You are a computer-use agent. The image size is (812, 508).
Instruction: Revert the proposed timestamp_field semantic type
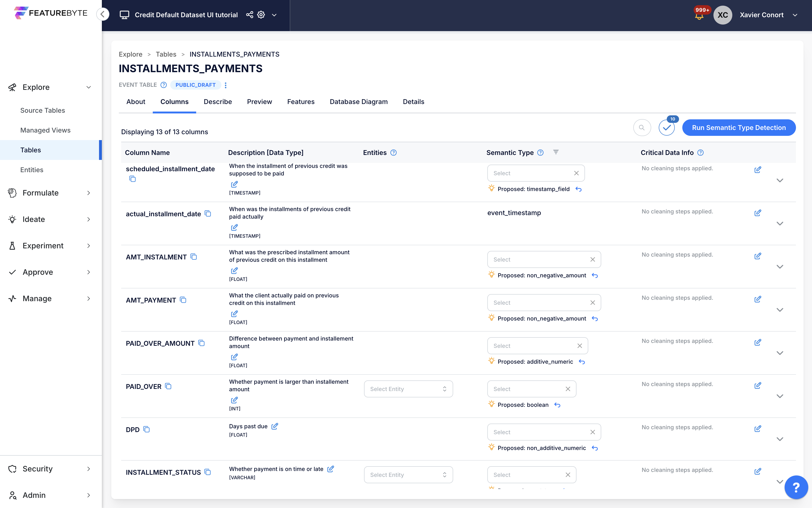tap(579, 189)
